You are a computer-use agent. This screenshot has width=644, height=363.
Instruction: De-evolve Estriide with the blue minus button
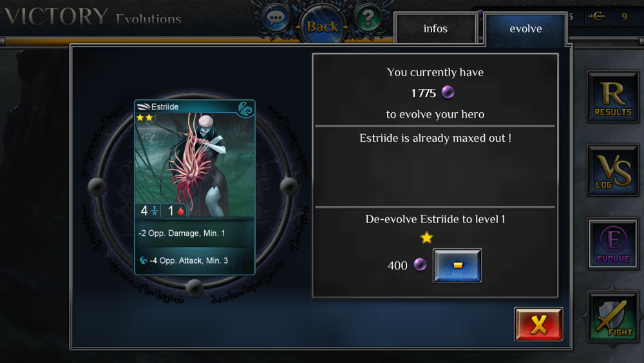[457, 265]
